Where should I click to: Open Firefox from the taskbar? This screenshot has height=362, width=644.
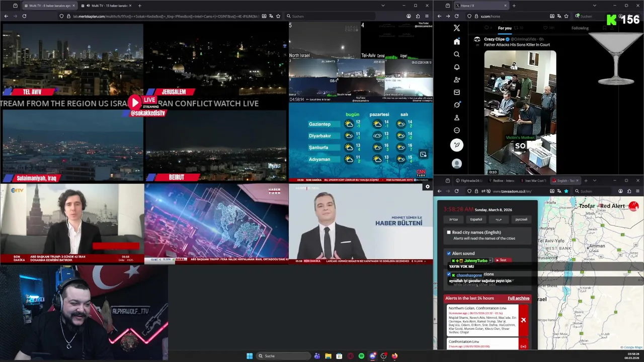pyautogui.click(x=394, y=356)
